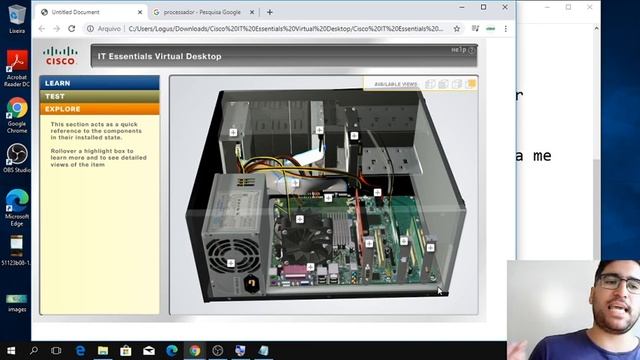
Task: Click the help link in header
Action: (463, 50)
